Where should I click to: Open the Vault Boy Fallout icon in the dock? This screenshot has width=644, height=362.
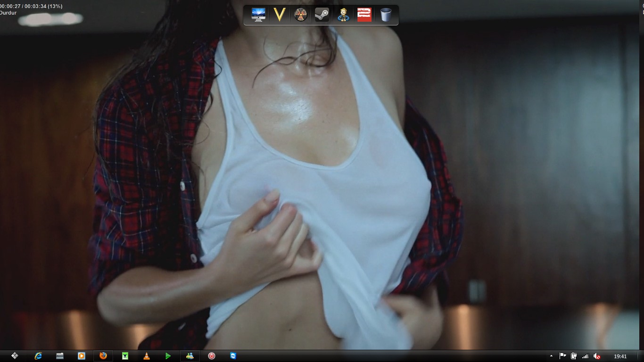pos(343,15)
